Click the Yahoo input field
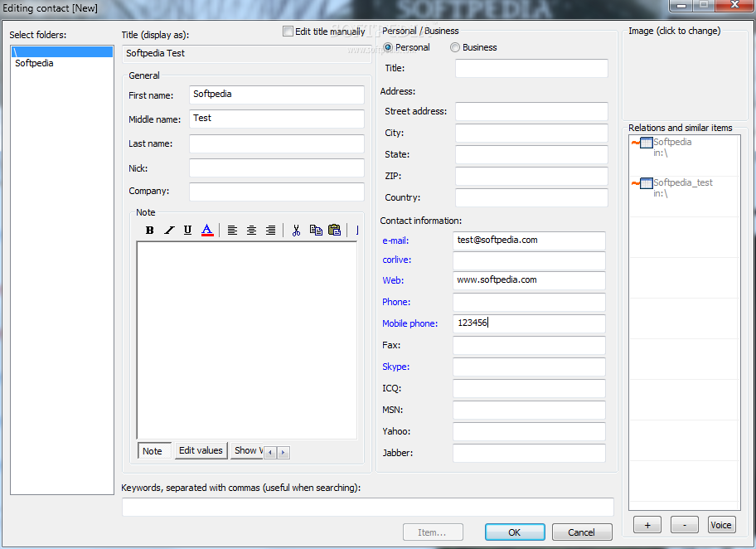 [x=529, y=432]
